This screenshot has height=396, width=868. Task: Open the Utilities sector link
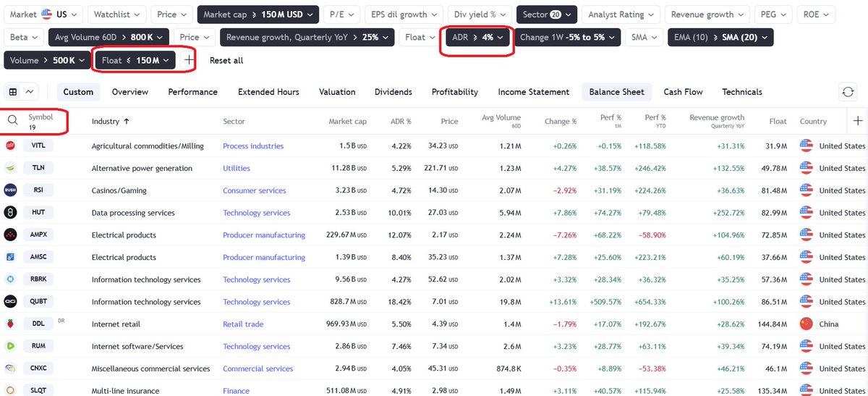[x=237, y=168]
